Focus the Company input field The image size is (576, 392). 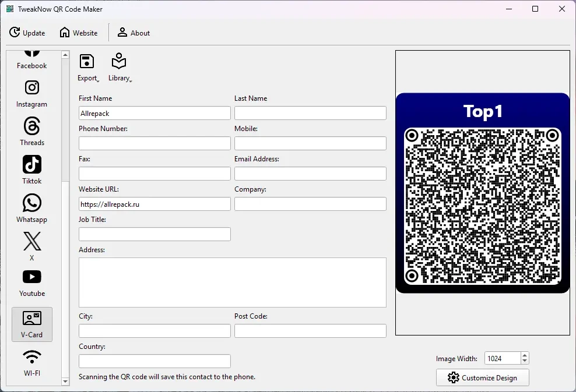(x=310, y=204)
